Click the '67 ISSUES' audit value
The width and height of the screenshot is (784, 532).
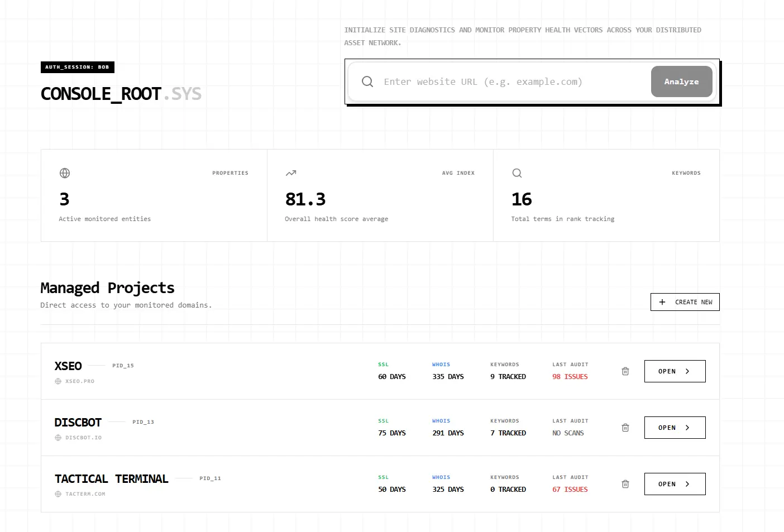click(x=570, y=490)
